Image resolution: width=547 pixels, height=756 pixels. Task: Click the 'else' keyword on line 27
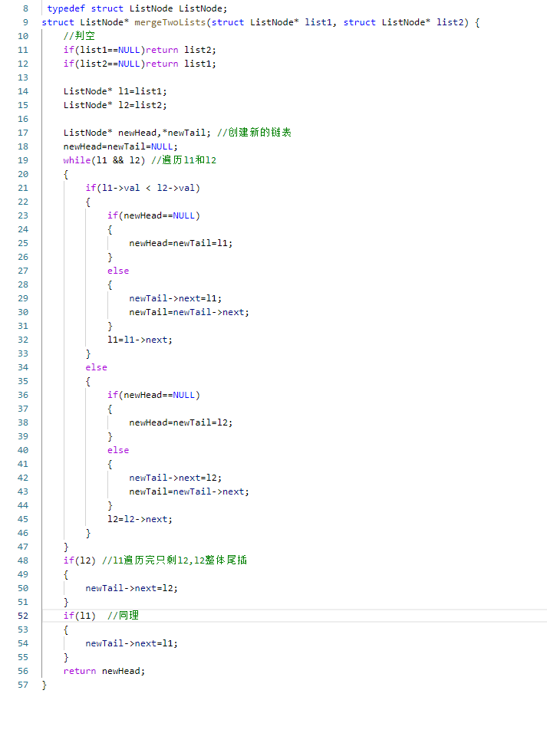(118, 271)
